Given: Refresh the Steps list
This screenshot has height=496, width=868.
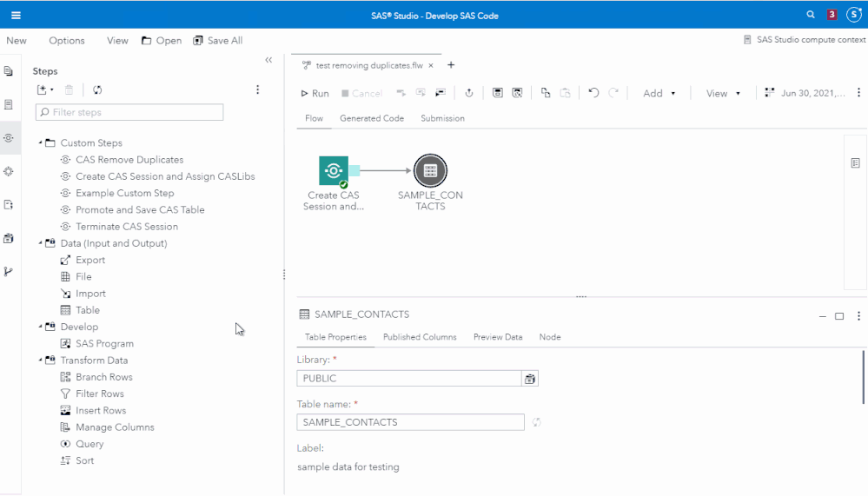Looking at the screenshot, I should tap(97, 89).
